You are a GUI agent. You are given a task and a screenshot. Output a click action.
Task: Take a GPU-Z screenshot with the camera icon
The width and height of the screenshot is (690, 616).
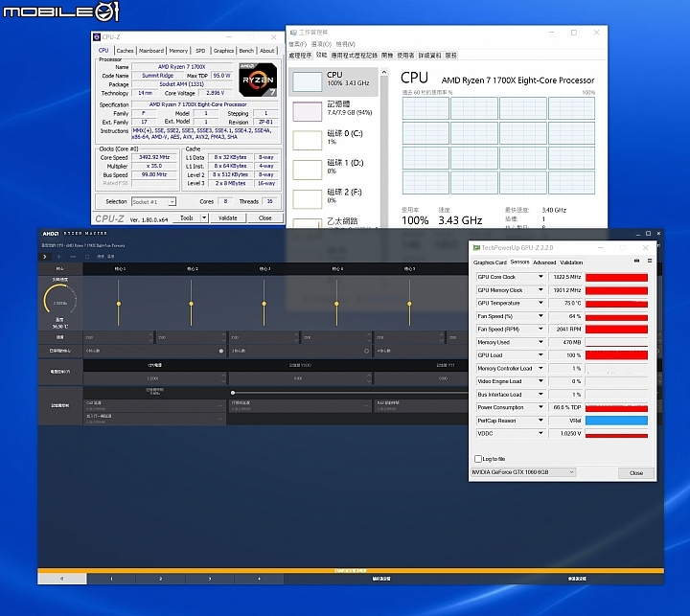click(x=636, y=261)
